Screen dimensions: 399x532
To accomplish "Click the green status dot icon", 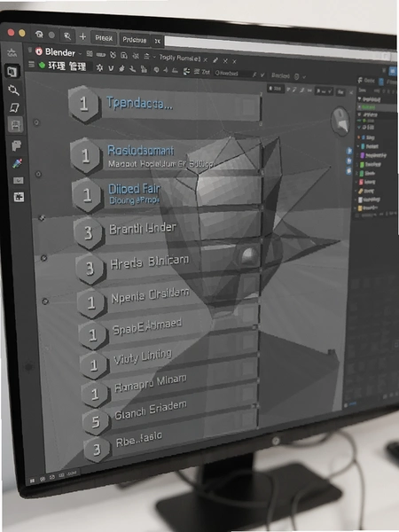I will 42,65.
